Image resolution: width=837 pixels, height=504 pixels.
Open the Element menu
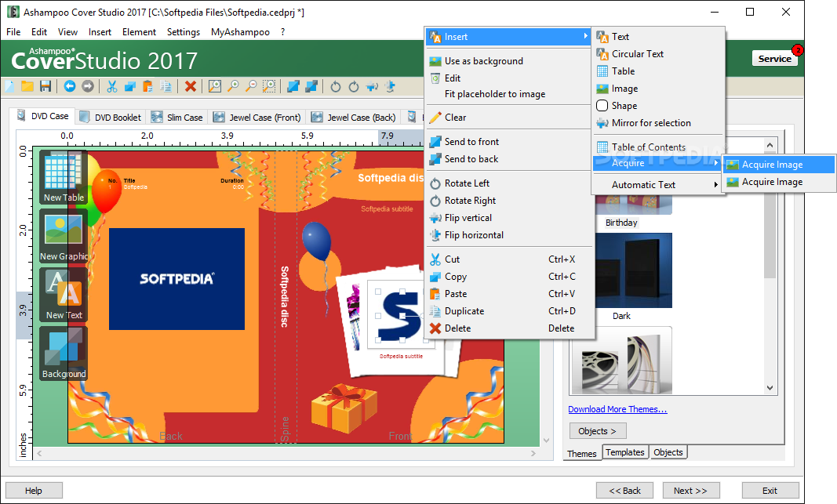(139, 32)
